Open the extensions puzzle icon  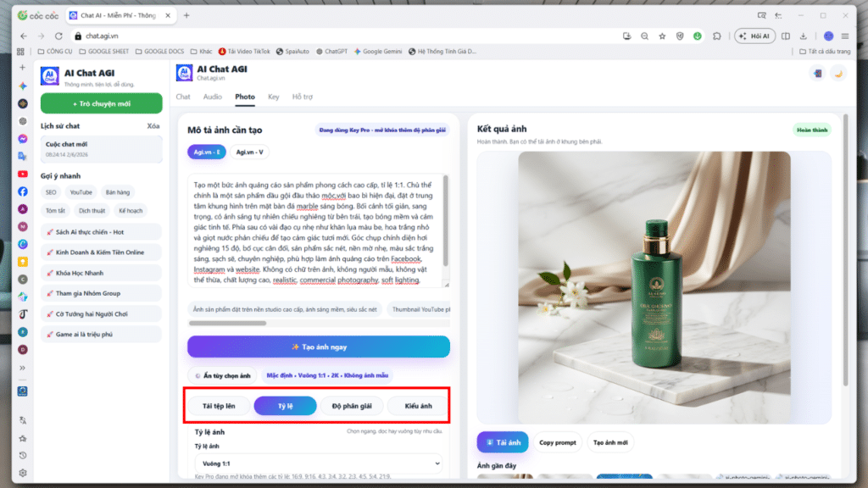point(717,36)
